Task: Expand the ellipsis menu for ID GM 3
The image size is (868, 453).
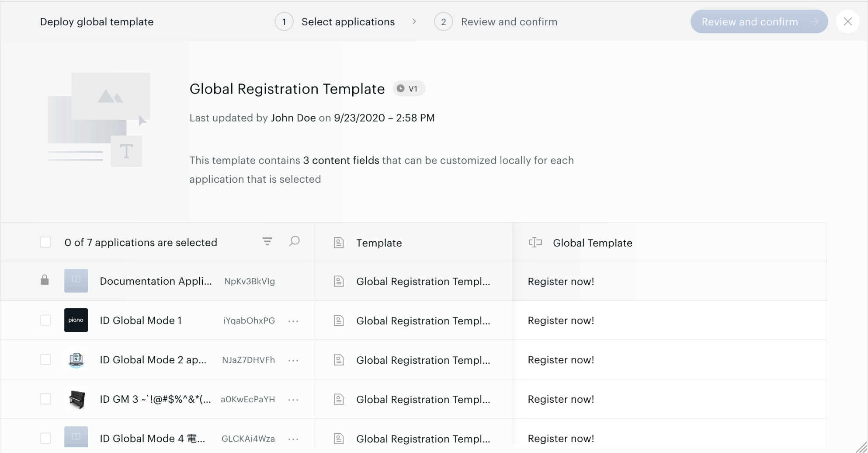Action: point(293,400)
